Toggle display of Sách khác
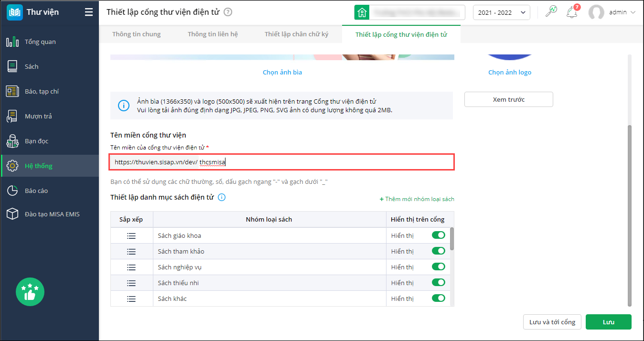This screenshot has height=341, width=644. tap(439, 298)
